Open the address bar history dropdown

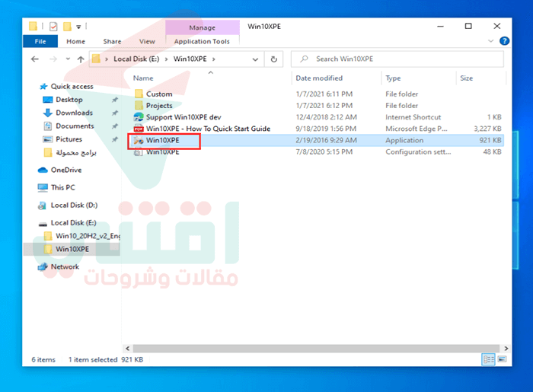(255, 59)
